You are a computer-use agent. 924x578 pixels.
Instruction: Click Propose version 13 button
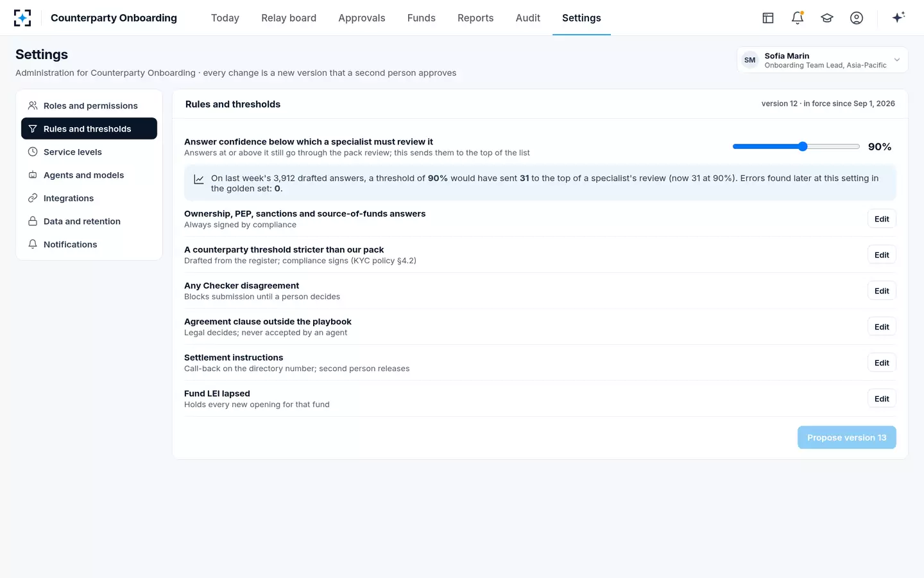(x=847, y=437)
